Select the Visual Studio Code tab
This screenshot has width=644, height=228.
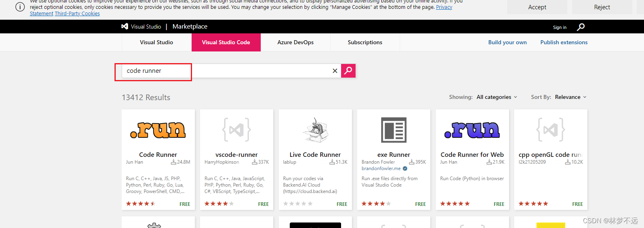(x=226, y=42)
